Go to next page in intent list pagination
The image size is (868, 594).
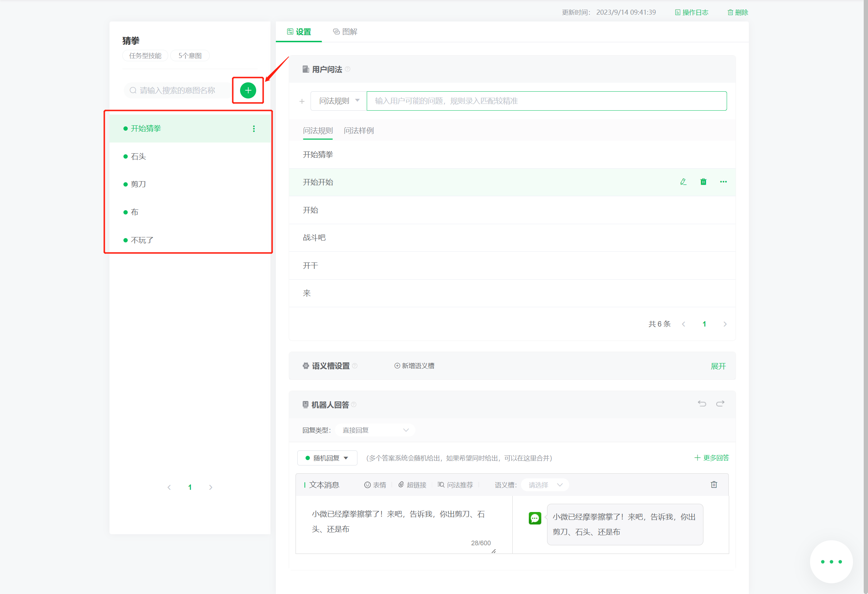point(211,487)
